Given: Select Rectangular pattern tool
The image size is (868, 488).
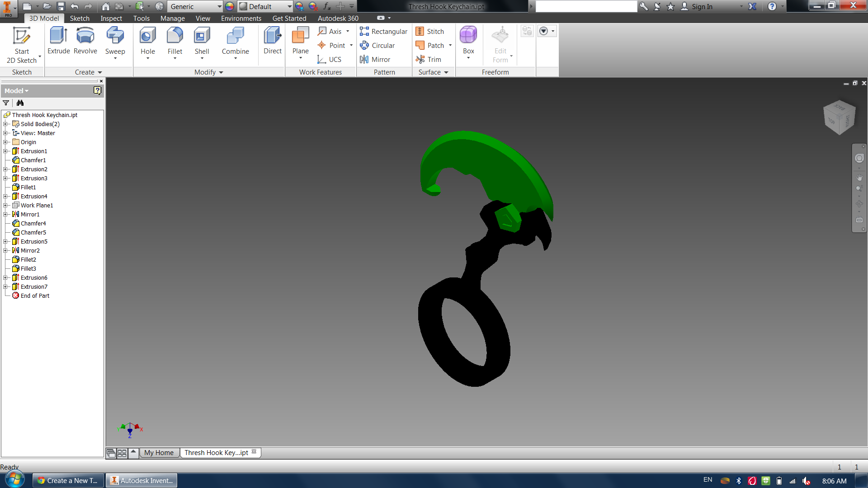Looking at the screenshot, I should tap(384, 31).
